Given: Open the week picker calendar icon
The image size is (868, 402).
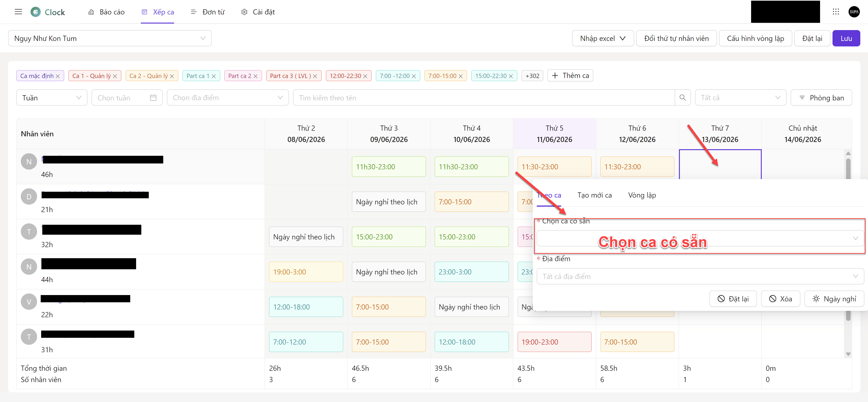Looking at the screenshot, I should point(153,98).
